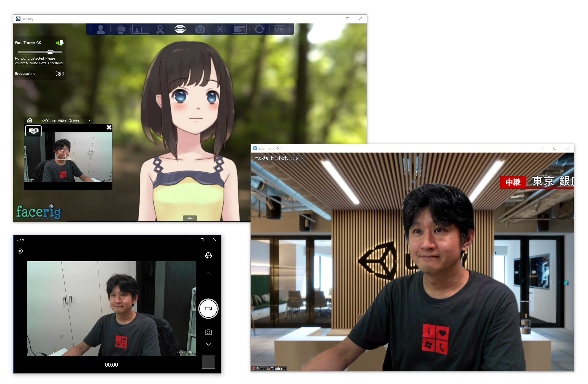
Task: Expand the original sound dropdown arrow in Zoom
Action: tap(303, 158)
